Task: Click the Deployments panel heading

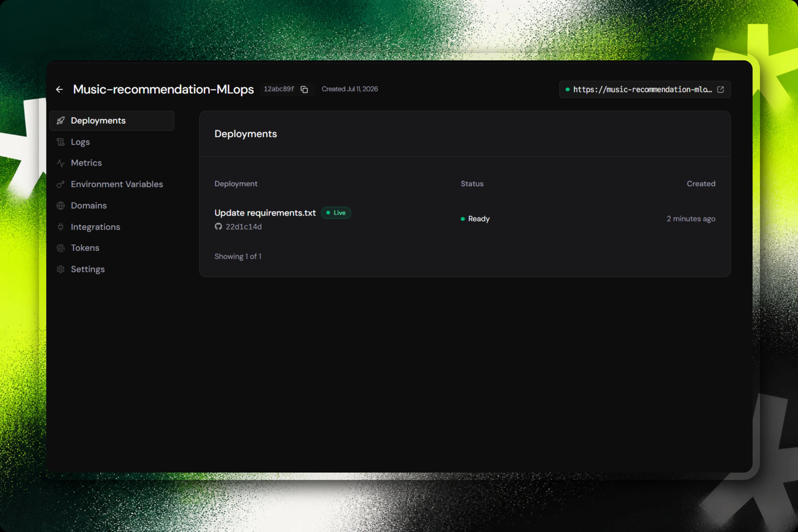Action: 246,134
